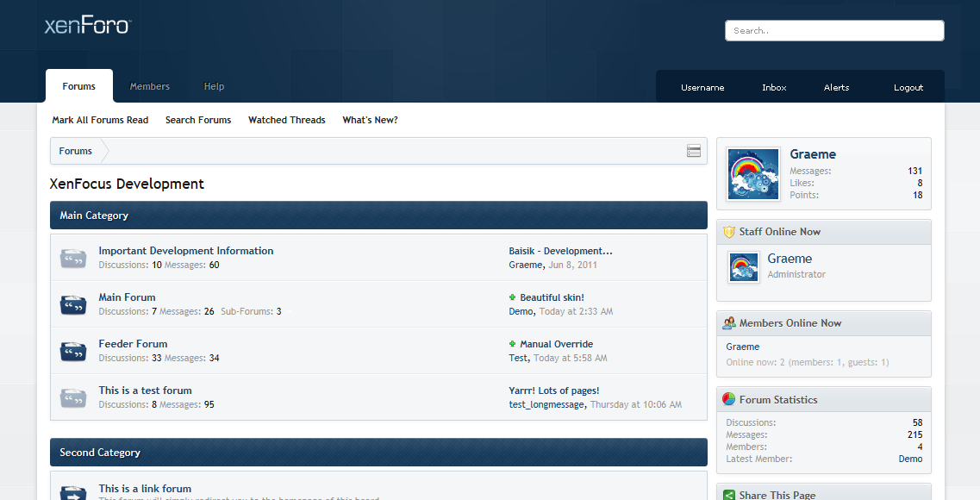Click the green status icon beside Beautiful skin!
Screen dimensions: 980x500
click(511, 296)
